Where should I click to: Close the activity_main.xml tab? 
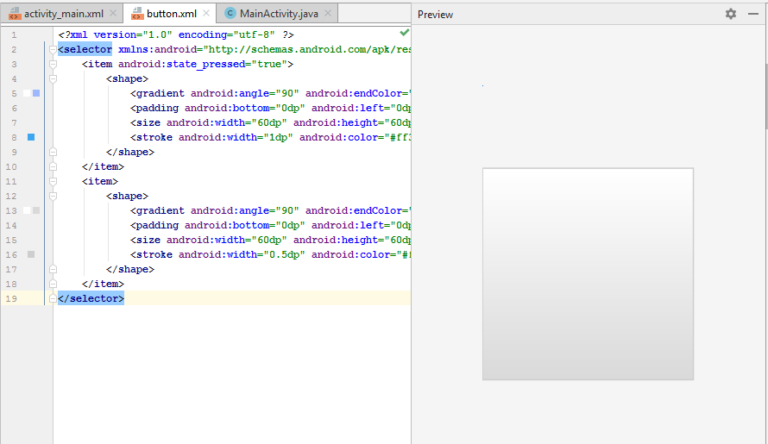[x=110, y=13]
